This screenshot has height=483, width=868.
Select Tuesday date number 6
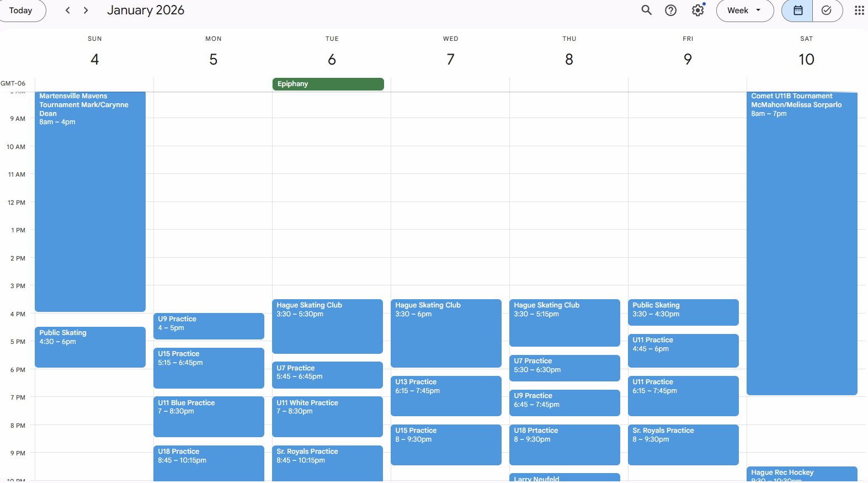click(332, 59)
